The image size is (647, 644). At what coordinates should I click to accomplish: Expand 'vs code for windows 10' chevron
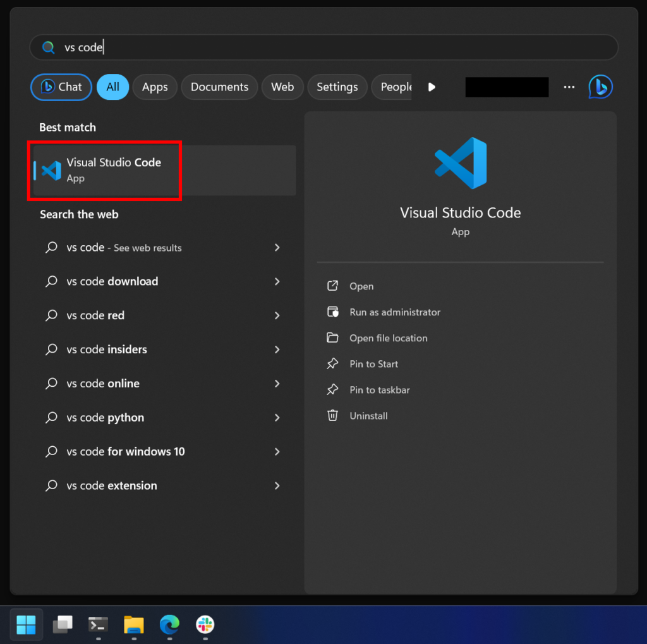click(277, 452)
